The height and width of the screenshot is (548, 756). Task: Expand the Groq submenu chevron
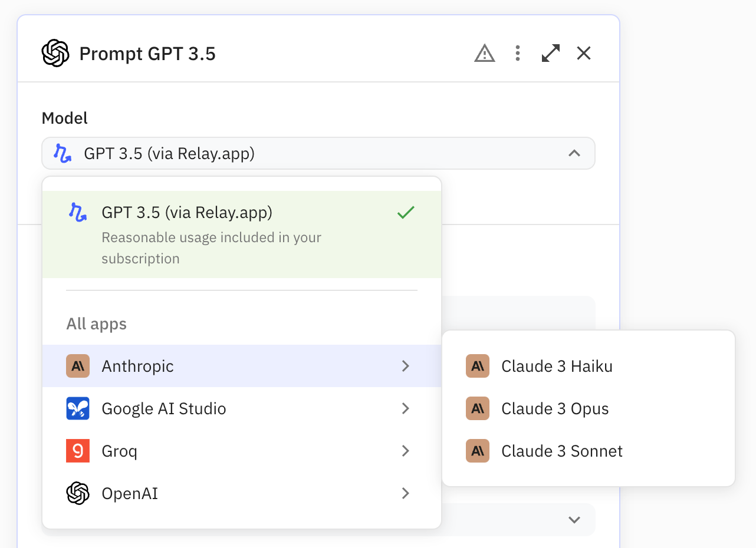click(405, 451)
